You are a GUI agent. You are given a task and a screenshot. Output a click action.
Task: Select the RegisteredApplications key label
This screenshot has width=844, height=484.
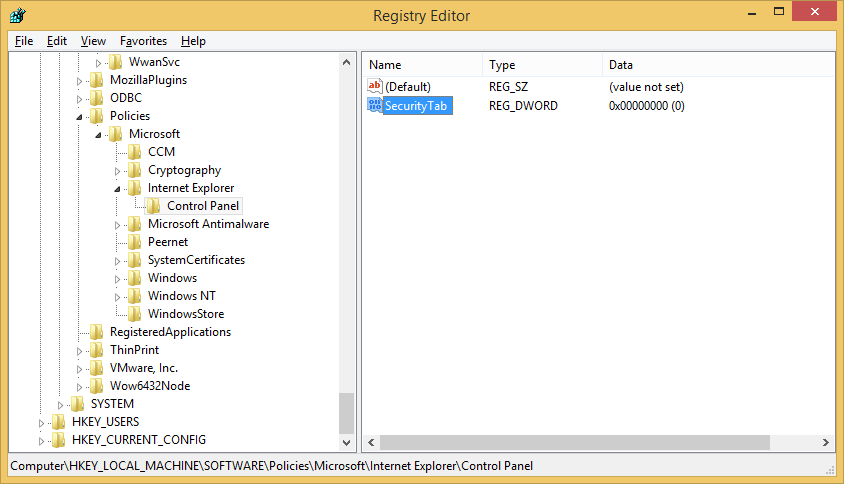170,332
